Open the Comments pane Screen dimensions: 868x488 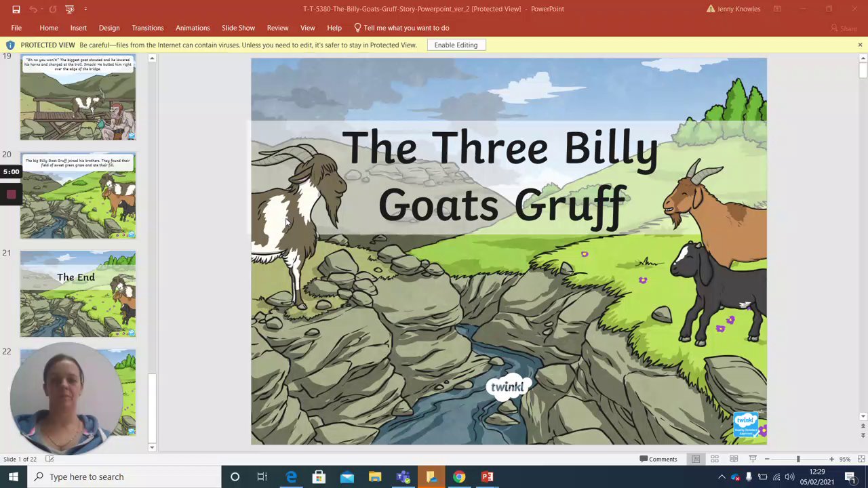658,459
